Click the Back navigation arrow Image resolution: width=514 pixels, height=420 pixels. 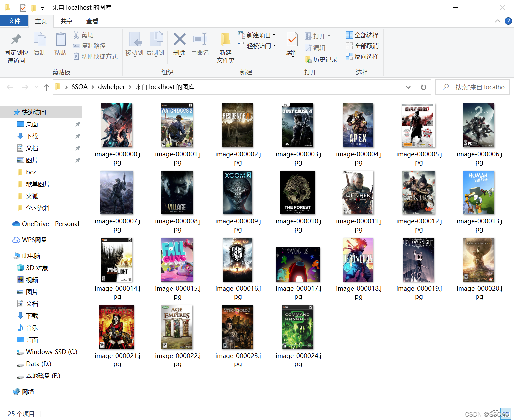10,87
